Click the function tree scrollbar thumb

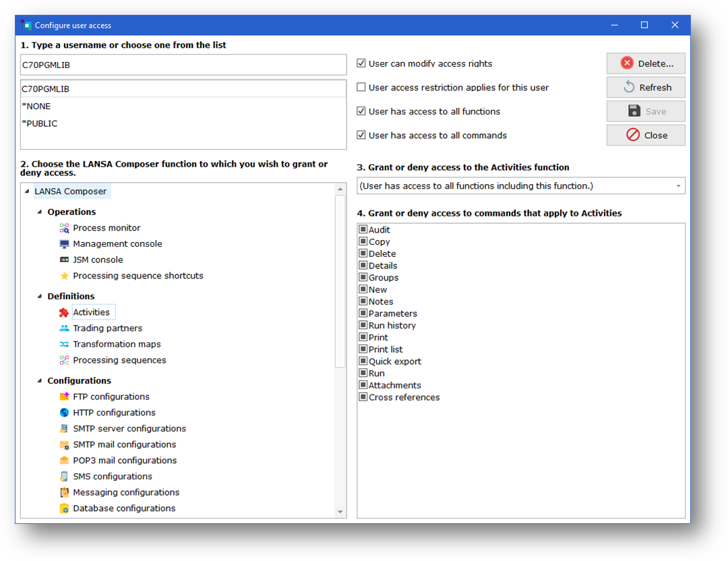click(340, 281)
